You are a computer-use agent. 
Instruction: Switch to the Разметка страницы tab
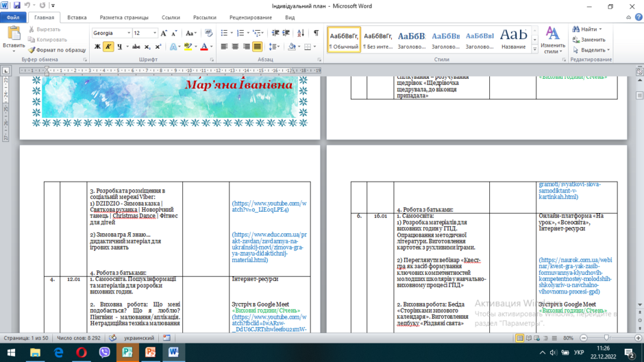(x=124, y=18)
